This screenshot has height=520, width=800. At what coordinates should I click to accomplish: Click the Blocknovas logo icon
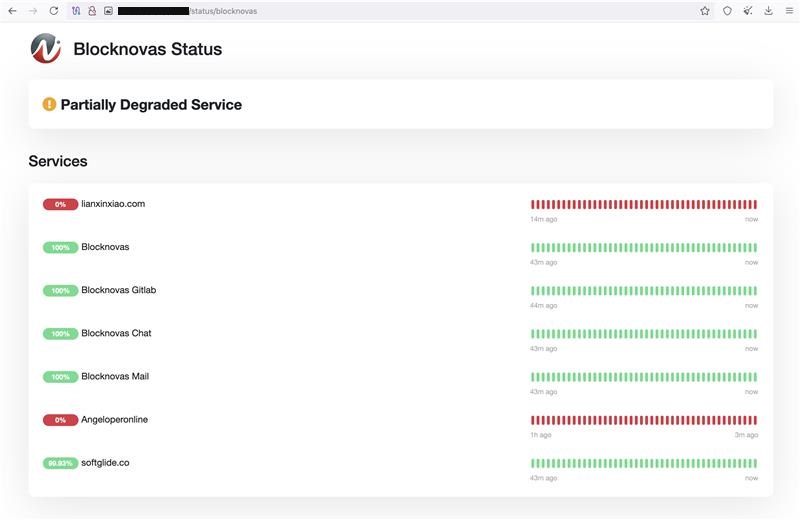point(46,48)
